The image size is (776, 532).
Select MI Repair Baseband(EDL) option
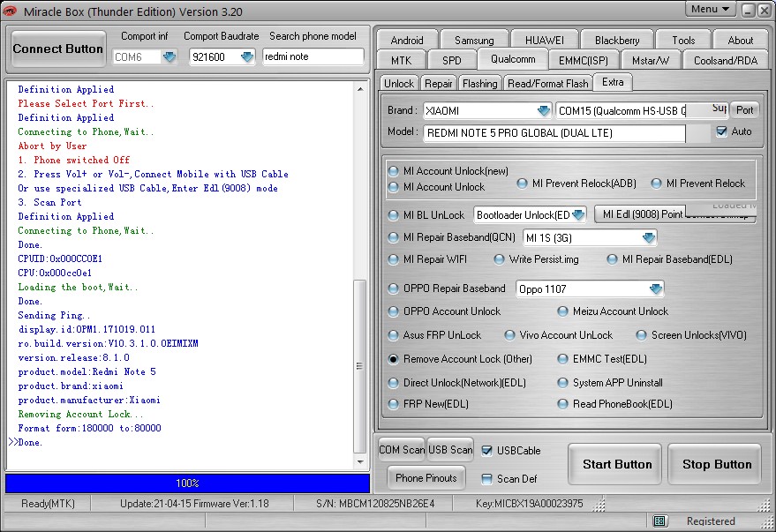pyautogui.click(x=612, y=259)
